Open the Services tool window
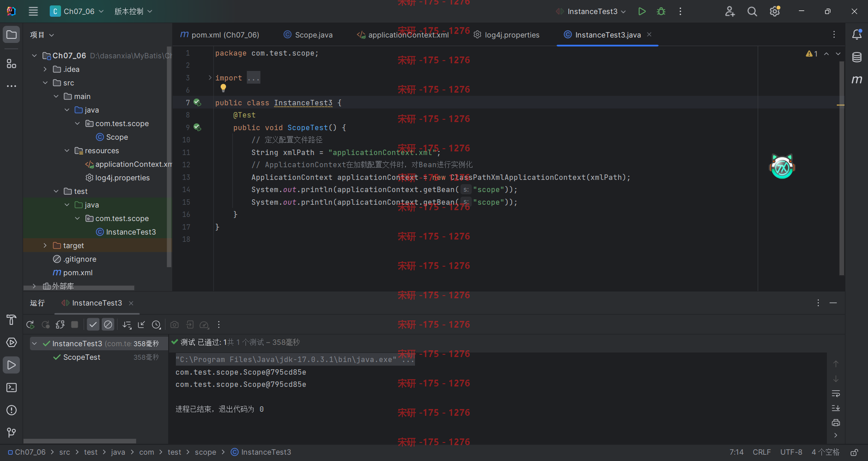The height and width of the screenshot is (461, 868). click(11, 343)
